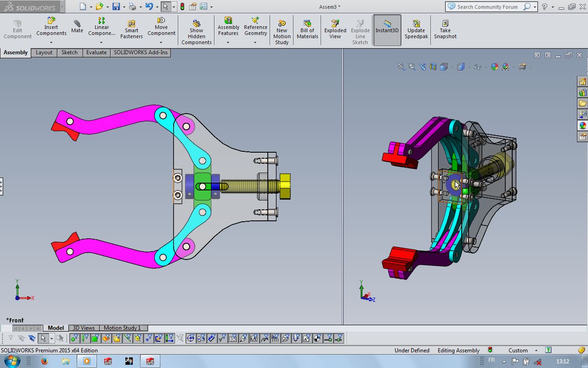Open View Palette in task pane
This screenshot has height=368, width=588.
click(x=582, y=115)
